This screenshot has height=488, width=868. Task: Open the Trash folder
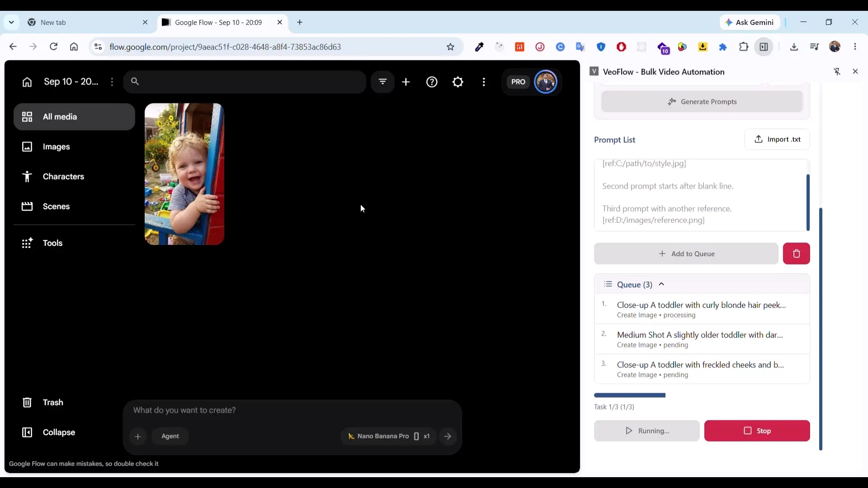point(74,402)
